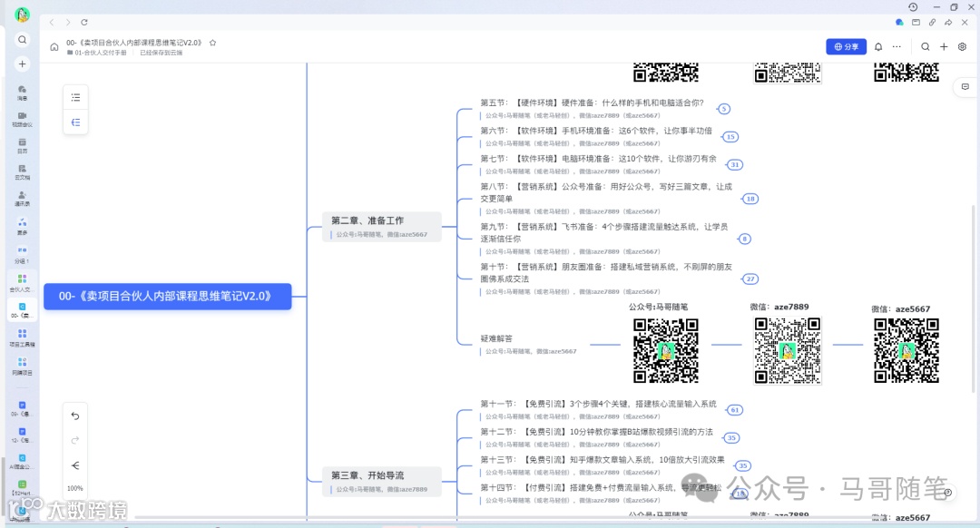Copy link with the chain icon
The image size is (980, 528).
(x=932, y=22)
